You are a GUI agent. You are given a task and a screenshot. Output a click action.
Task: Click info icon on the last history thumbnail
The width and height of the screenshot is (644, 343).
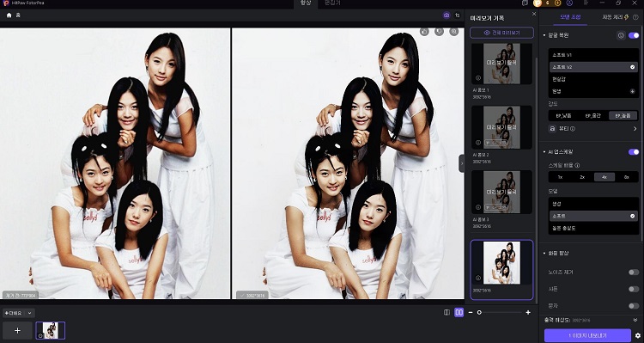(478, 278)
